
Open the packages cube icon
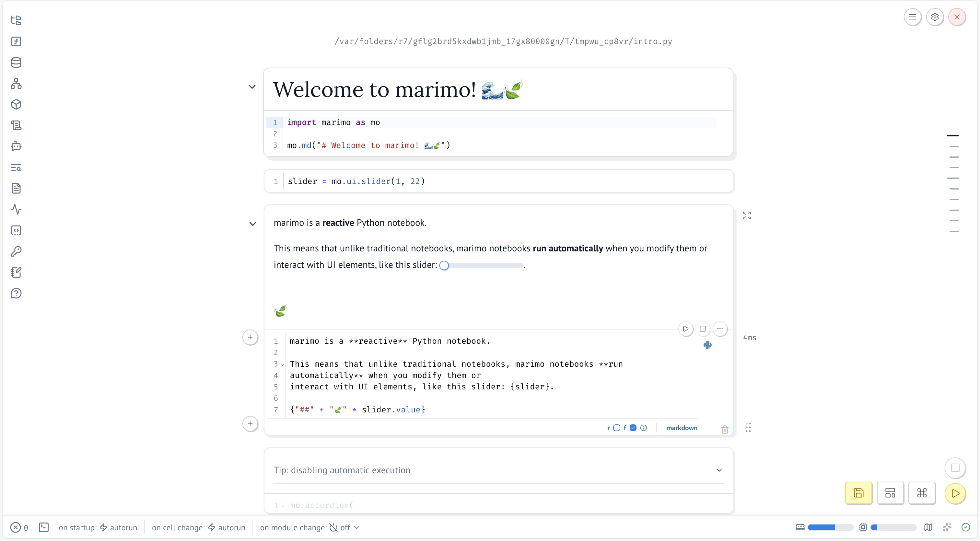[x=16, y=104]
